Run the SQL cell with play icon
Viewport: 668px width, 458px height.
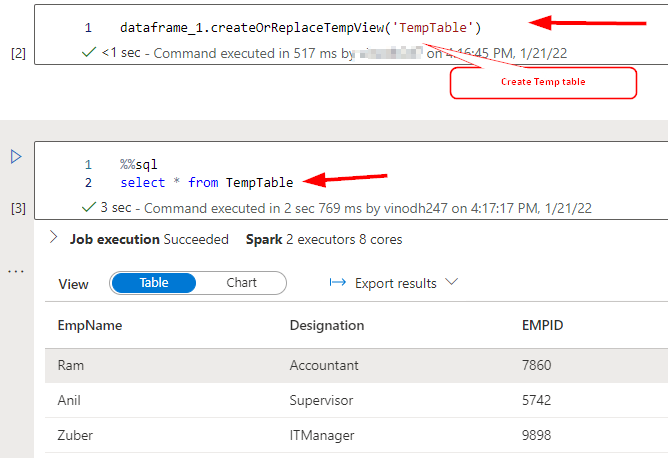[15, 156]
